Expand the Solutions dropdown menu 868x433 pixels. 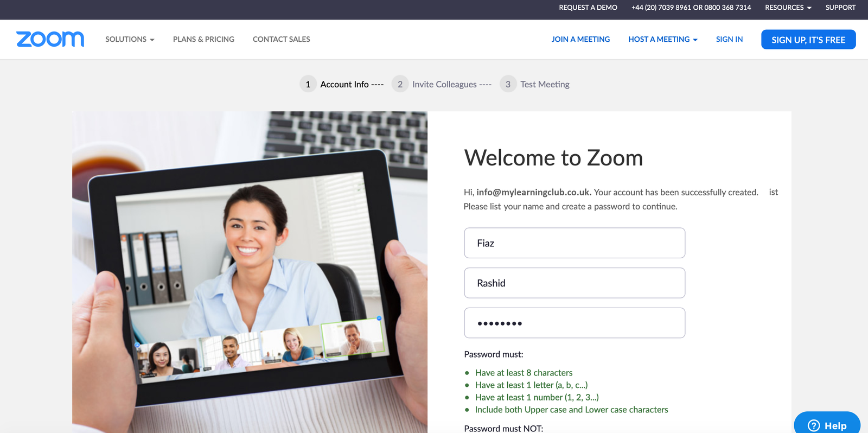click(130, 39)
